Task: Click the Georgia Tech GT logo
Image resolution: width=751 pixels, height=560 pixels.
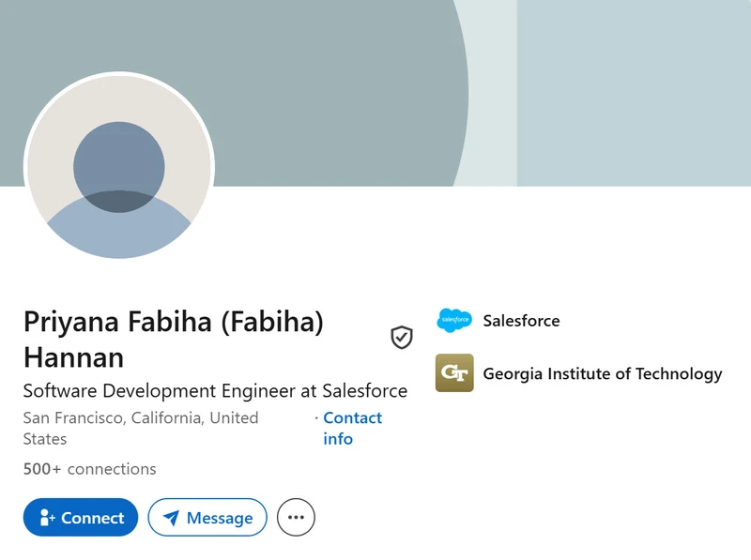Action: [454, 372]
